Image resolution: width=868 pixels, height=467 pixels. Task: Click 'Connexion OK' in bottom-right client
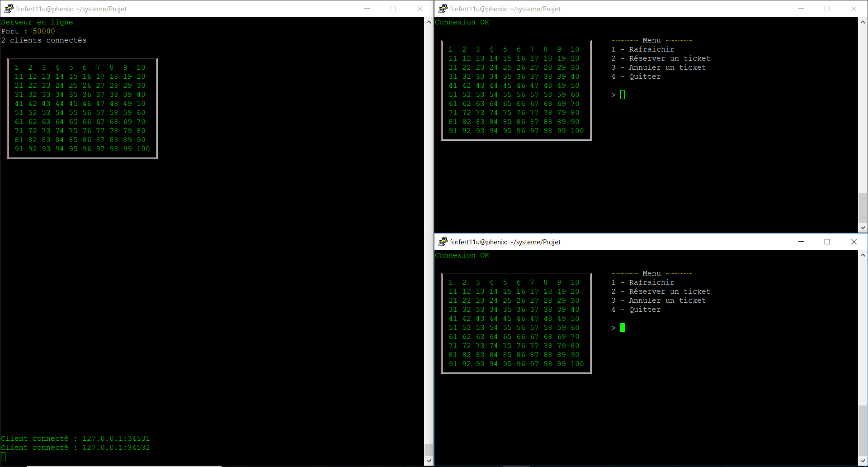(462, 255)
